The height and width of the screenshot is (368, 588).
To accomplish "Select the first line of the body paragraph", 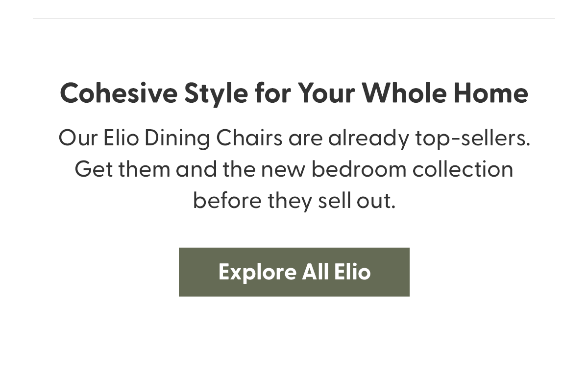I will (x=294, y=138).
